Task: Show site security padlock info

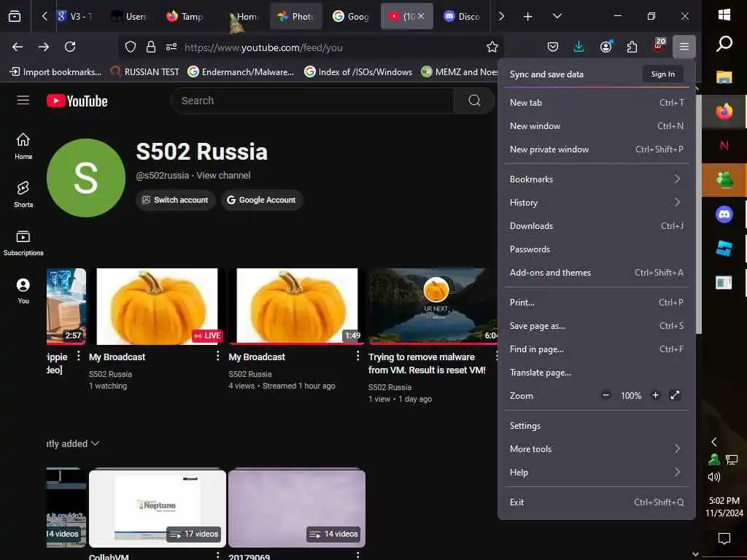Action: coord(151,47)
